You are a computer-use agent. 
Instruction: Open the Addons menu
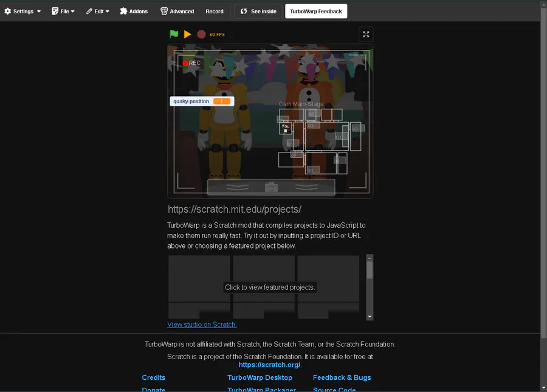(134, 11)
